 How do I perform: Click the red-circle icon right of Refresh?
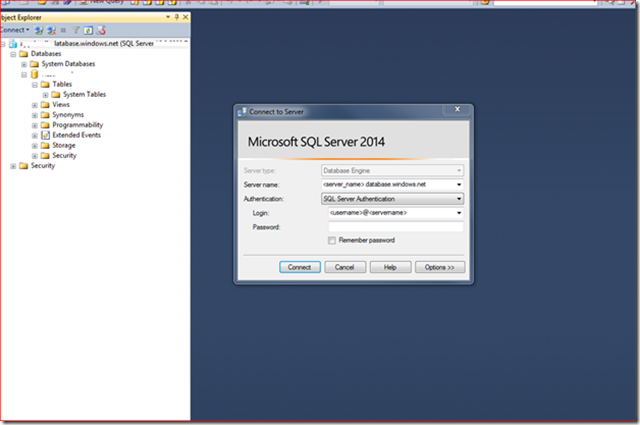pos(101,30)
